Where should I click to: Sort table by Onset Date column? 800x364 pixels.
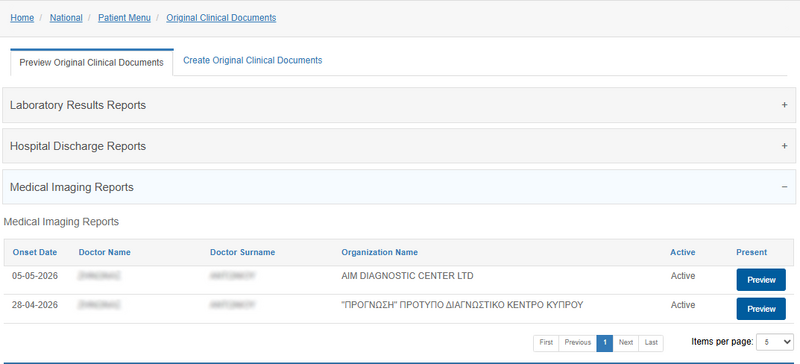click(x=35, y=252)
